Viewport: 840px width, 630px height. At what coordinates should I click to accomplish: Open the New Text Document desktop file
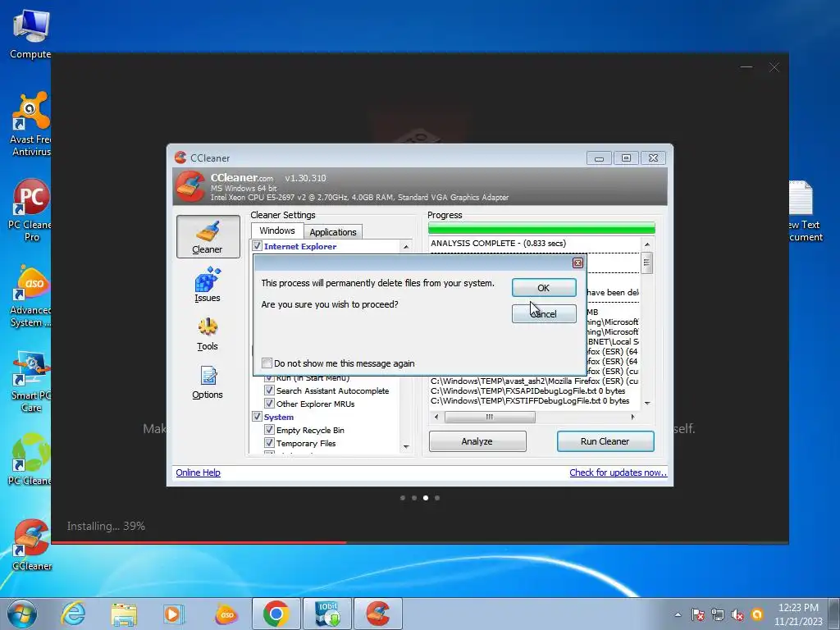coord(806,212)
